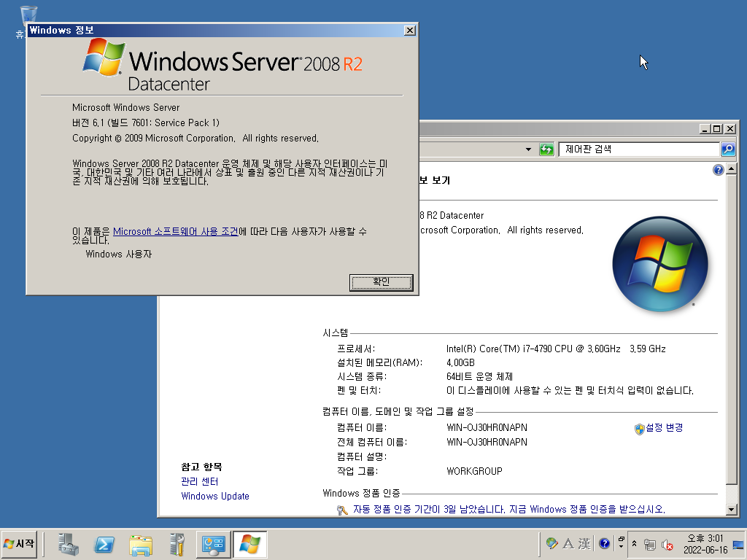The image size is (747, 560).
Task: Click the language bar help question icon
Action: 605,543
